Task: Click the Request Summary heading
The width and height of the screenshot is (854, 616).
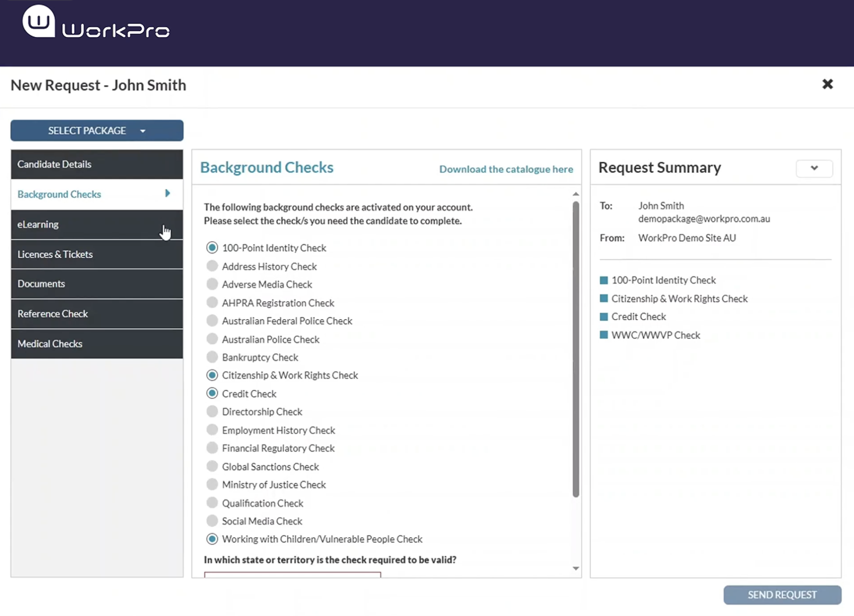Action: click(x=660, y=167)
